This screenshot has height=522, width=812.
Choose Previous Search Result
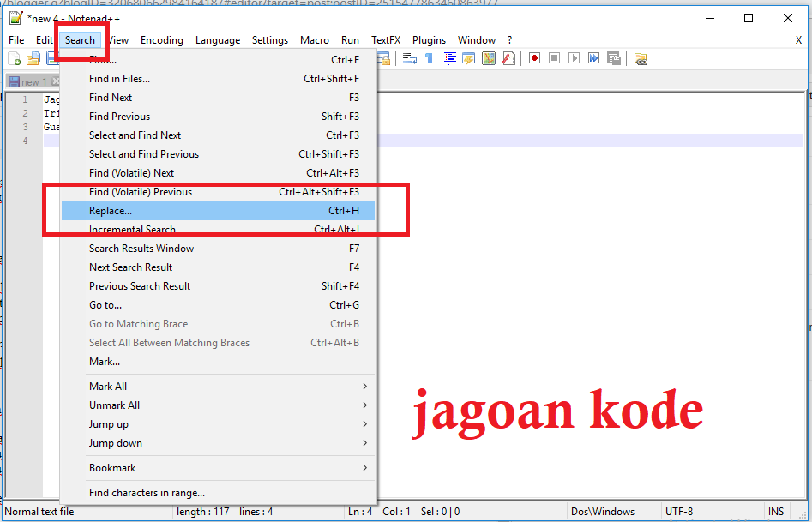[x=218, y=286]
